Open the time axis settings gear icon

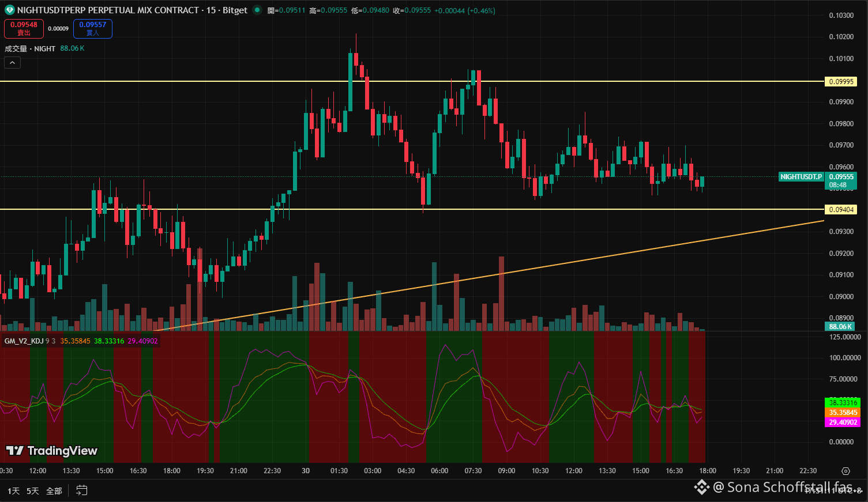click(x=846, y=471)
